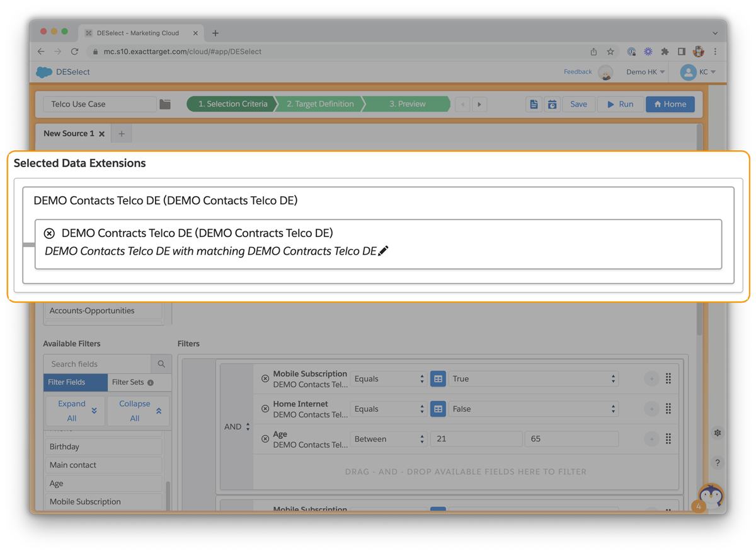Viewport: 756px width, 553px height.
Task: Remove the Home Internet filter
Action: click(x=265, y=409)
